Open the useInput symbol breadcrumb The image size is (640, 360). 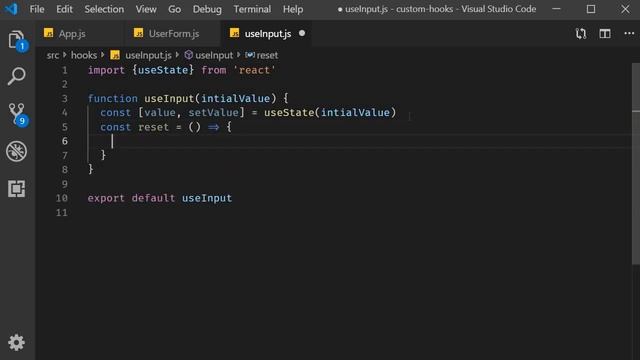(x=214, y=55)
